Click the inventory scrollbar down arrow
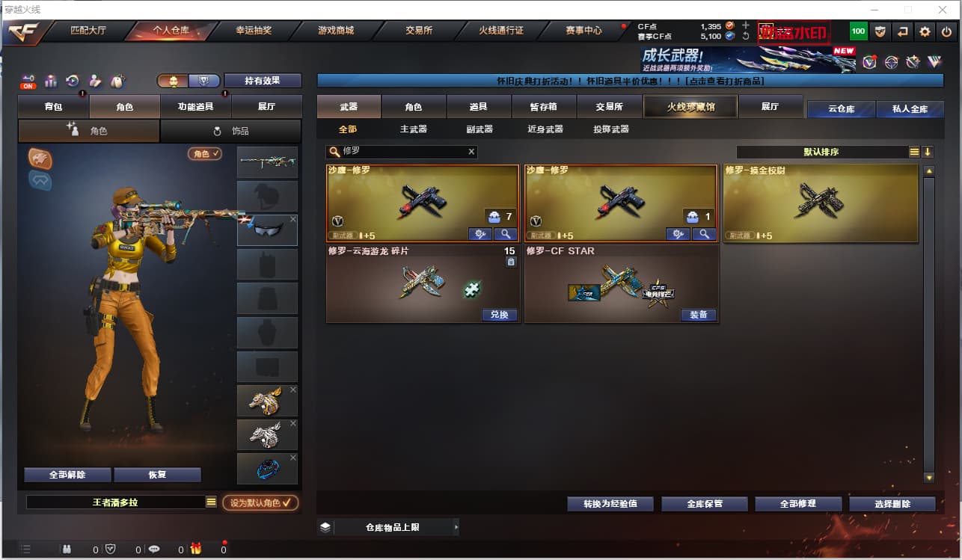The height and width of the screenshot is (560, 962). coord(929,477)
